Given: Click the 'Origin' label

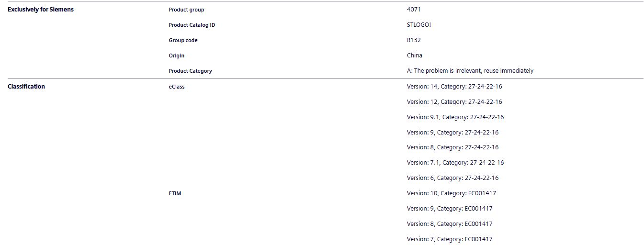Looking at the screenshot, I should click(176, 56).
